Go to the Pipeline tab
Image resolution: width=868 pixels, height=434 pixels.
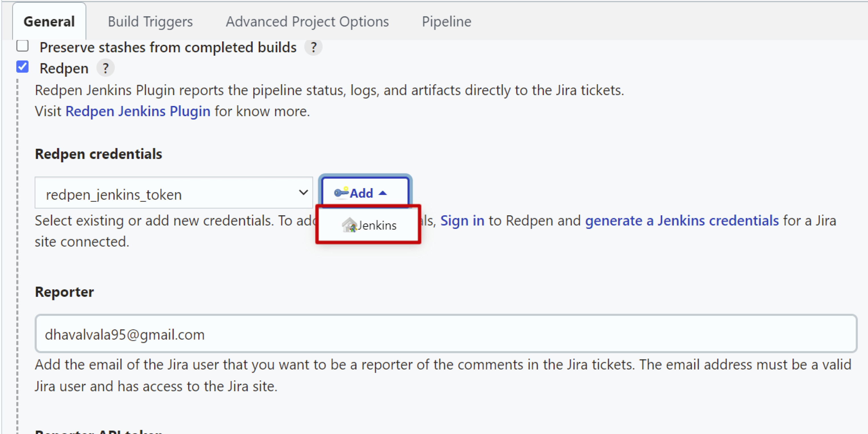447,22
